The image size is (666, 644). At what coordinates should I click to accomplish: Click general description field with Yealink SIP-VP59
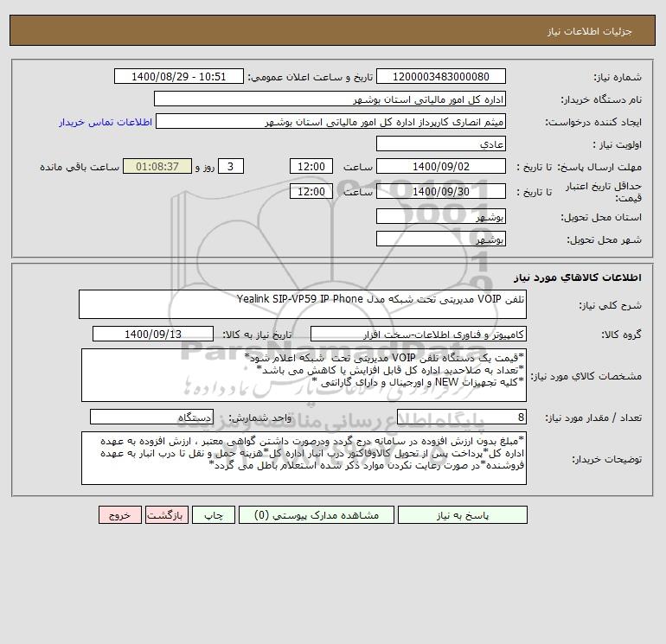click(303, 304)
